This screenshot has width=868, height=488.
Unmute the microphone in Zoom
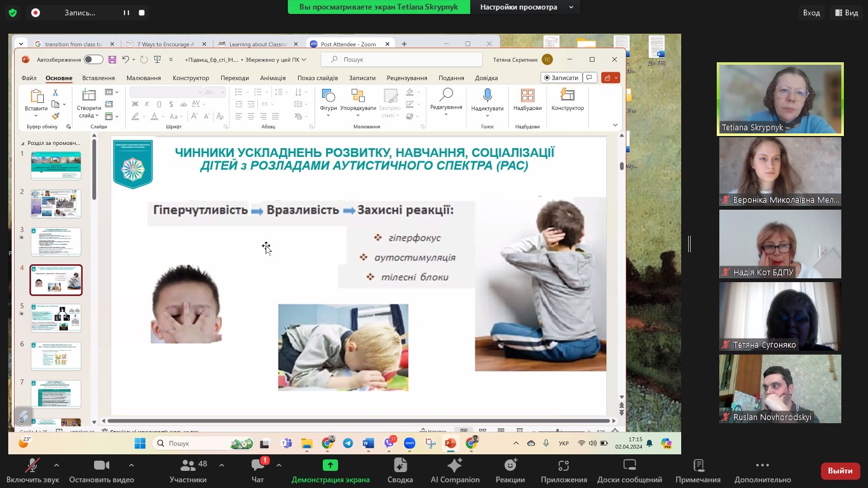point(32,471)
